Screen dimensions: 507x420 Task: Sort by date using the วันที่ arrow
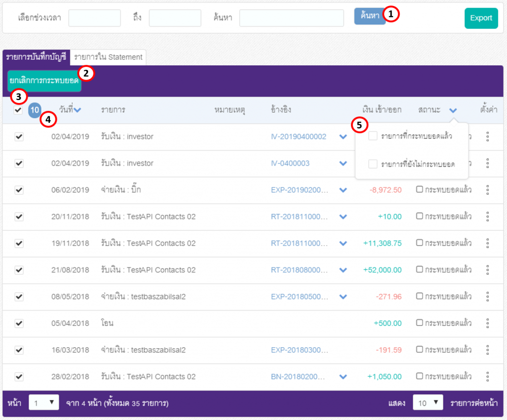[77, 110]
